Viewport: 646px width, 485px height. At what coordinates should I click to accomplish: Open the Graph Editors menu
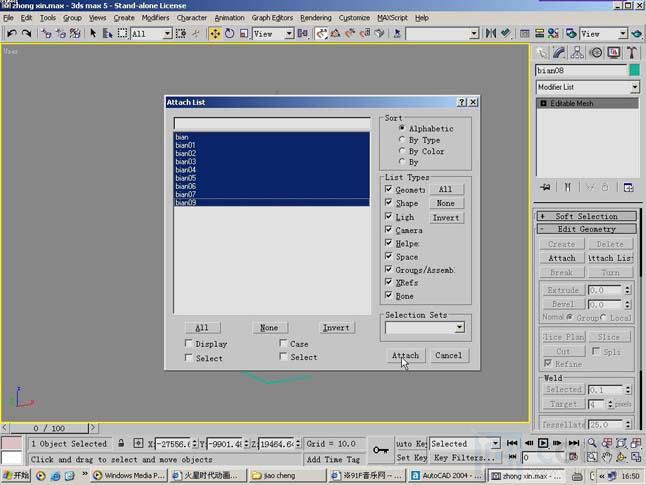click(272, 18)
